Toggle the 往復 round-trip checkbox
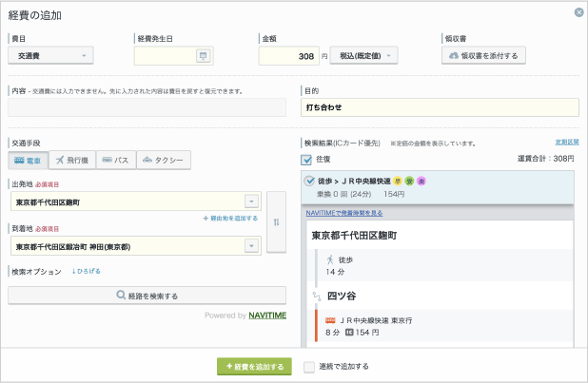Viewport: 588px width, 383px height. (x=306, y=159)
